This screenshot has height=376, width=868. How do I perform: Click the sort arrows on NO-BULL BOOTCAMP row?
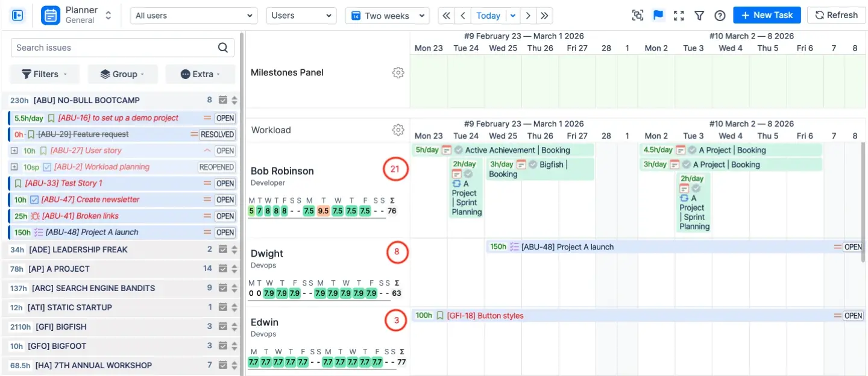point(234,101)
